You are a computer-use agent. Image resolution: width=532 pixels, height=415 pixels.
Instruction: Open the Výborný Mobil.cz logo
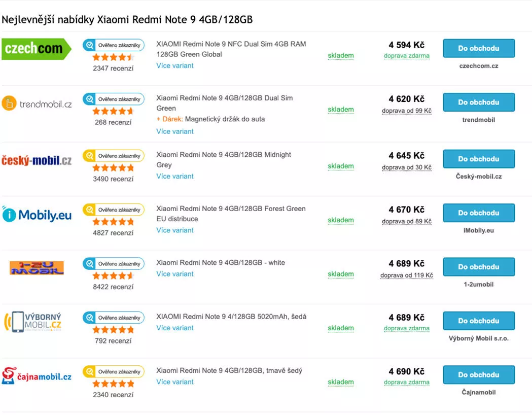coord(33,322)
